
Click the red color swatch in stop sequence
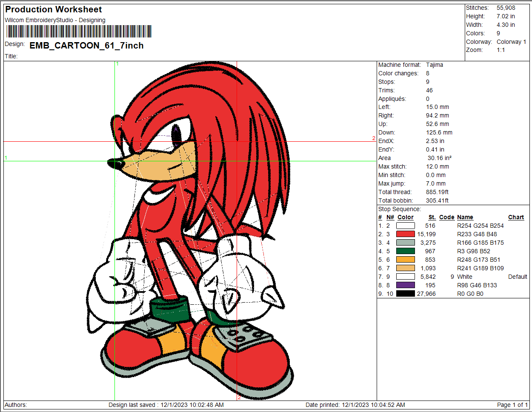click(405, 234)
